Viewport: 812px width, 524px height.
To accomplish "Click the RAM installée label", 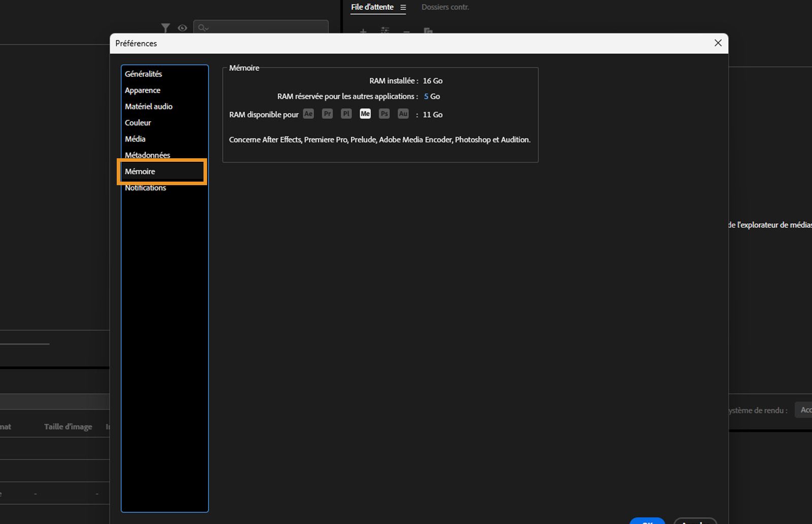I will click(394, 81).
